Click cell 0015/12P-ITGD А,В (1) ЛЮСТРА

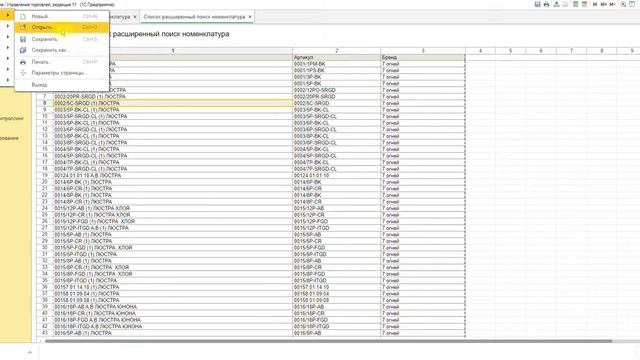pyautogui.click(x=173, y=228)
